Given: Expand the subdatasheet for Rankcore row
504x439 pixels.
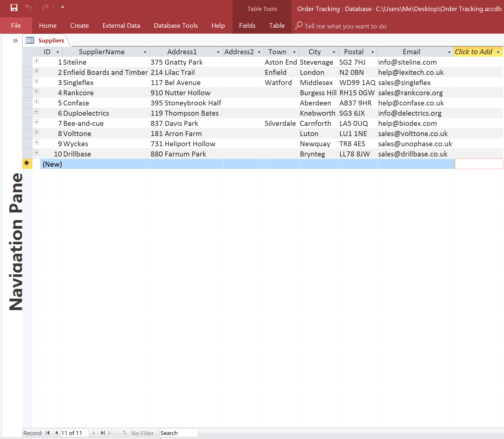Looking at the screenshot, I should [x=36, y=91].
